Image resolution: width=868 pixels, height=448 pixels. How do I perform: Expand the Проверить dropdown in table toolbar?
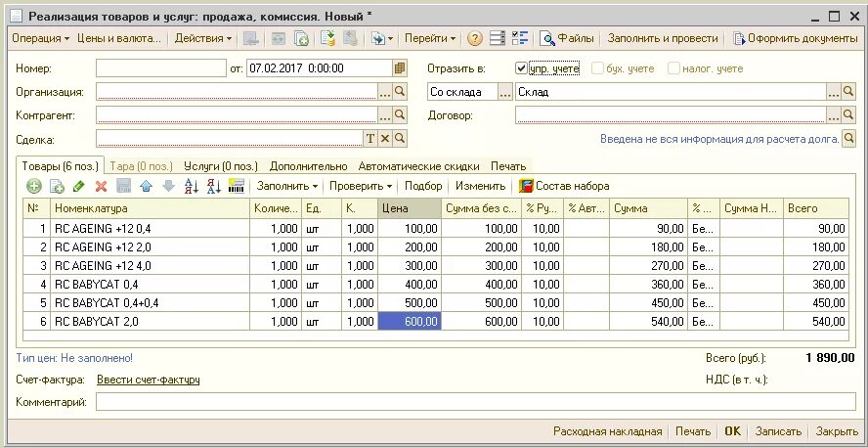pos(361,186)
